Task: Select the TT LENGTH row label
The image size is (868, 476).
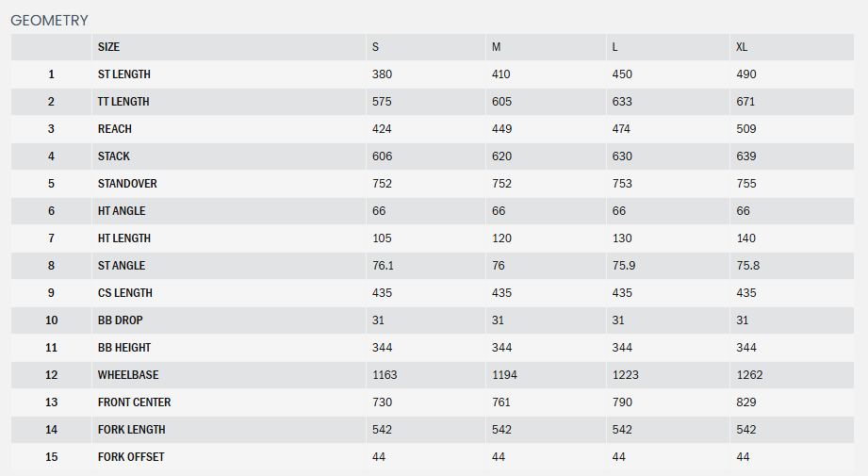Action: pos(123,102)
